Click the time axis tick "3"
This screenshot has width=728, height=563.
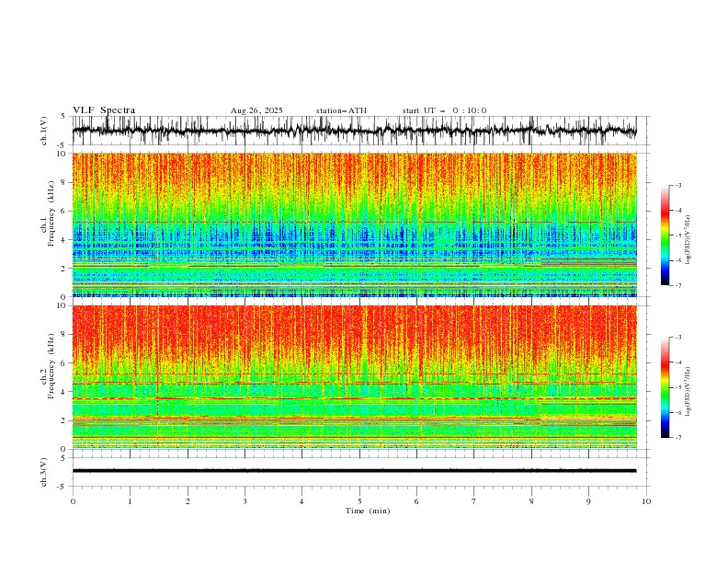coord(245,501)
